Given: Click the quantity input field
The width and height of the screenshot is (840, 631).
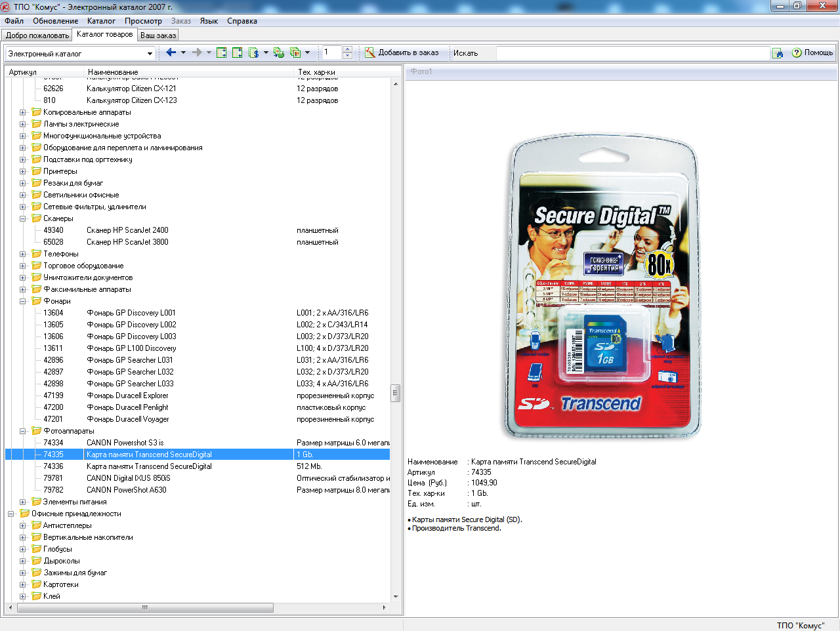Looking at the screenshot, I should pos(332,52).
